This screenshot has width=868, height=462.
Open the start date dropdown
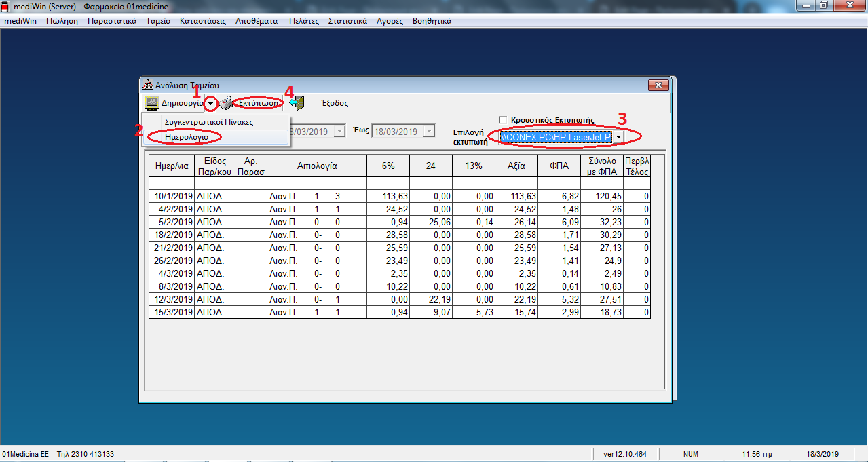[340, 131]
